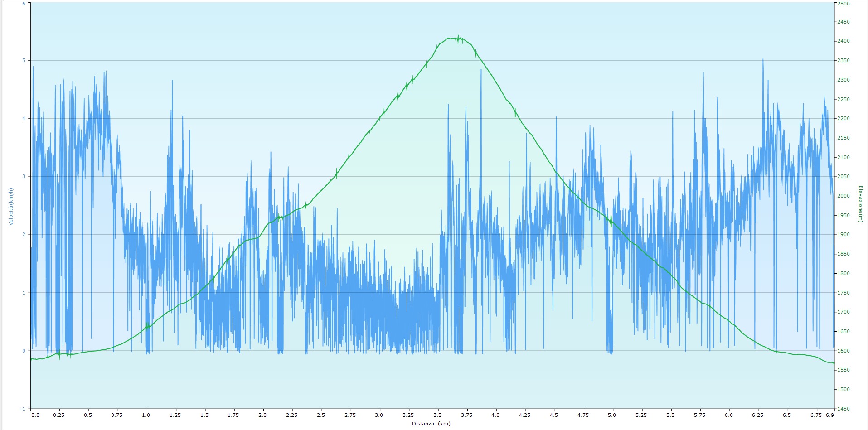Select the 1450 elevation axis label
Image resolution: width=868 pixels, height=430 pixels.
point(844,409)
